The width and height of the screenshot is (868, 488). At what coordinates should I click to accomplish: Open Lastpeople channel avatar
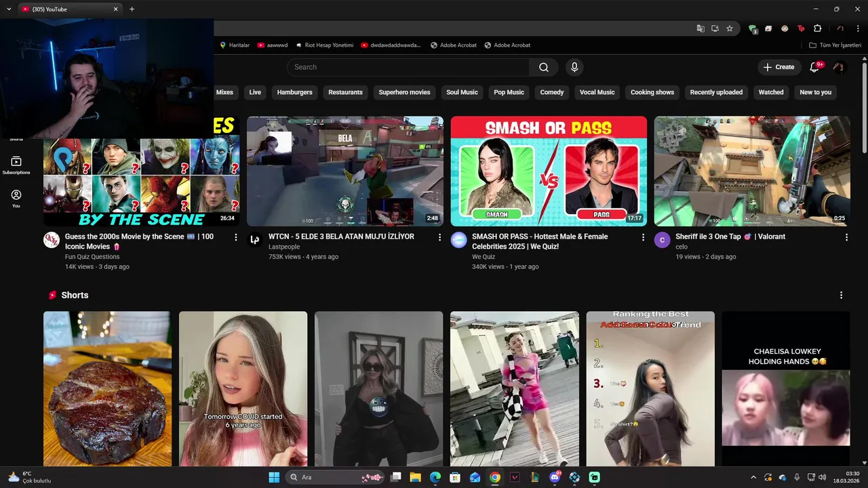[255, 240]
